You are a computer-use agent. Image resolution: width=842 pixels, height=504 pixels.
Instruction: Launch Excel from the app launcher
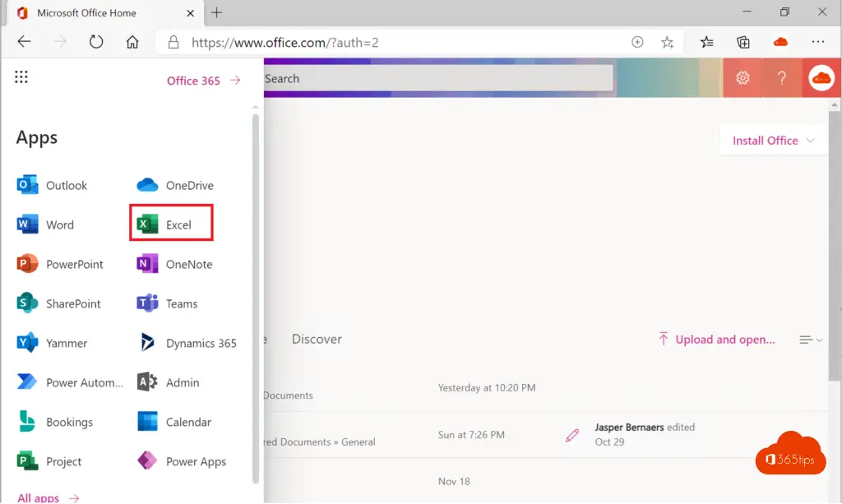[171, 222]
